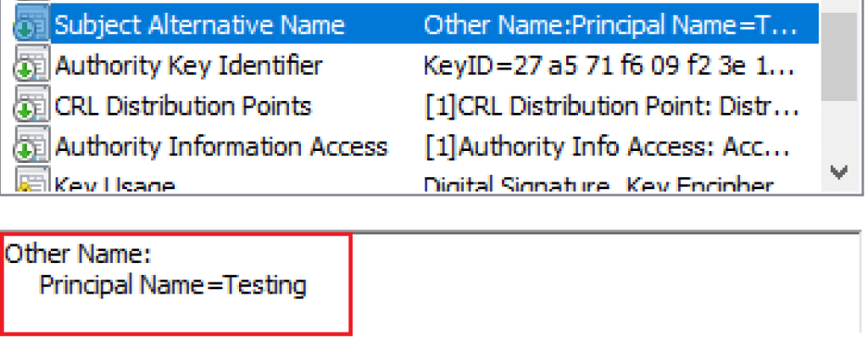Click the CRL Distribution Point value text
Screen dimensions: 868x352
click(x=610, y=106)
